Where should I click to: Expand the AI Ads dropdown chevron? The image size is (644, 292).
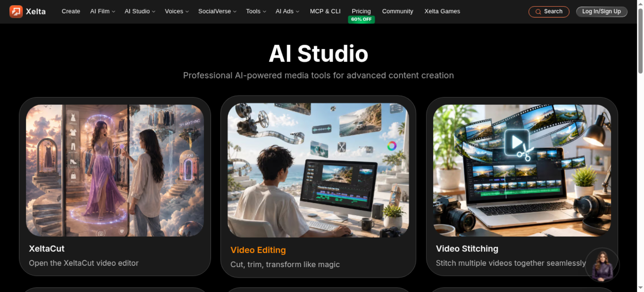(298, 12)
